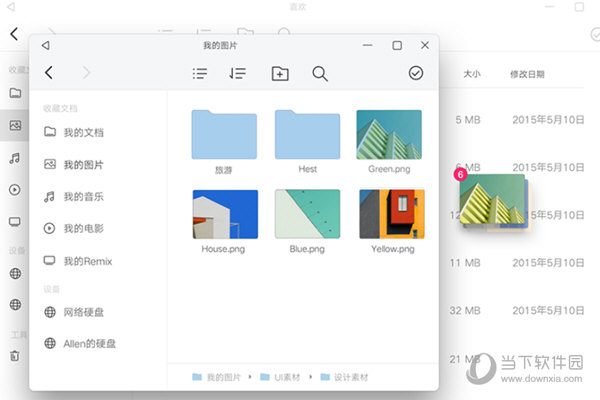Click 修改日期 column header in background window
Screen dimensions: 600x400
tap(527, 74)
